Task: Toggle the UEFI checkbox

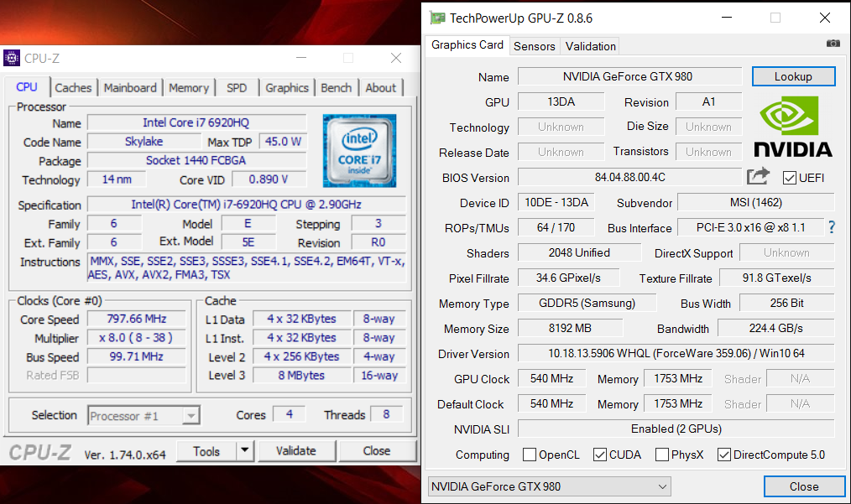Action: tap(790, 178)
